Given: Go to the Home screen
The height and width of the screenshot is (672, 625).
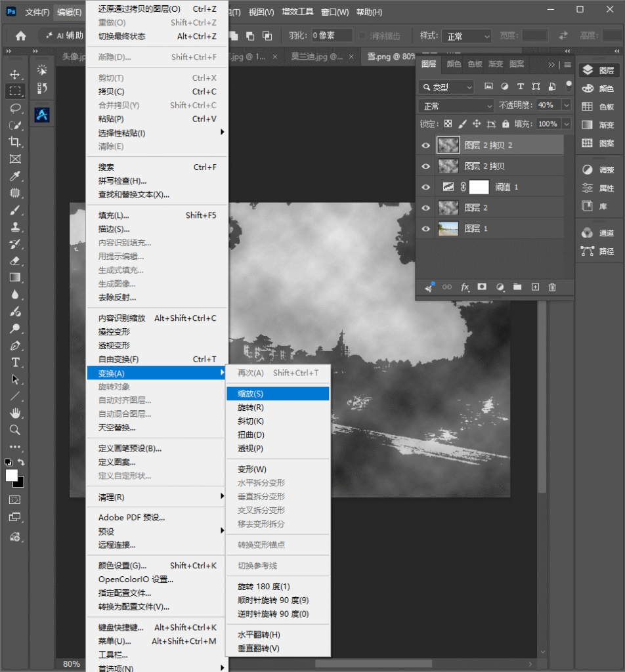Looking at the screenshot, I should (20, 36).
